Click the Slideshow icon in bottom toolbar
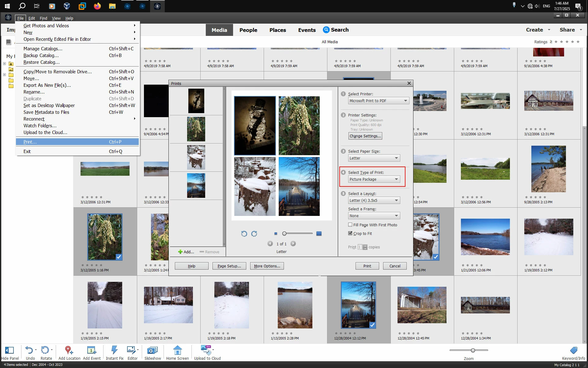Image resolution: width=588 pixels, height=368 pixels. [x=152, y=351]
